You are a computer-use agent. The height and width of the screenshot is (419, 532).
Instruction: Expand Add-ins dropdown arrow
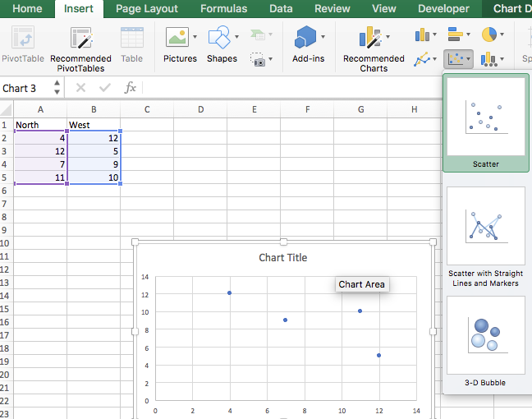pos(323,37)
